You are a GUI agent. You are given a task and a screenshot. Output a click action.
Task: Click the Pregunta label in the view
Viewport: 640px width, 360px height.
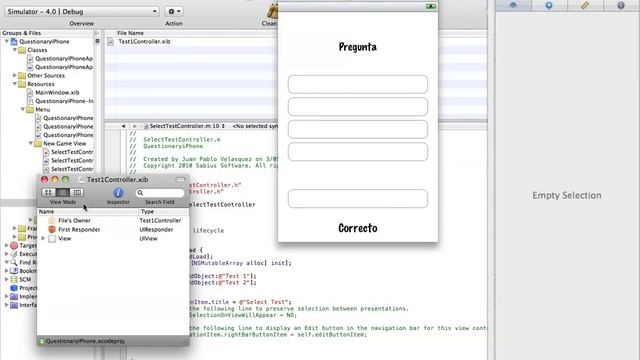point(358,47)
